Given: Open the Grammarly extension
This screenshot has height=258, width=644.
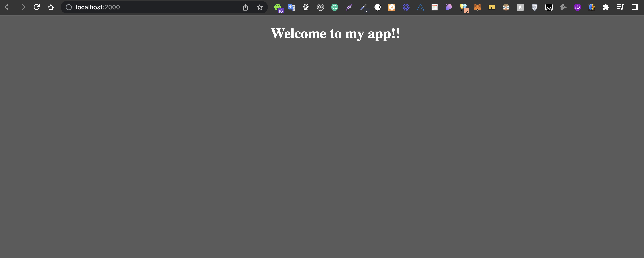Looking at the screenshot, I should click(334, 7).
